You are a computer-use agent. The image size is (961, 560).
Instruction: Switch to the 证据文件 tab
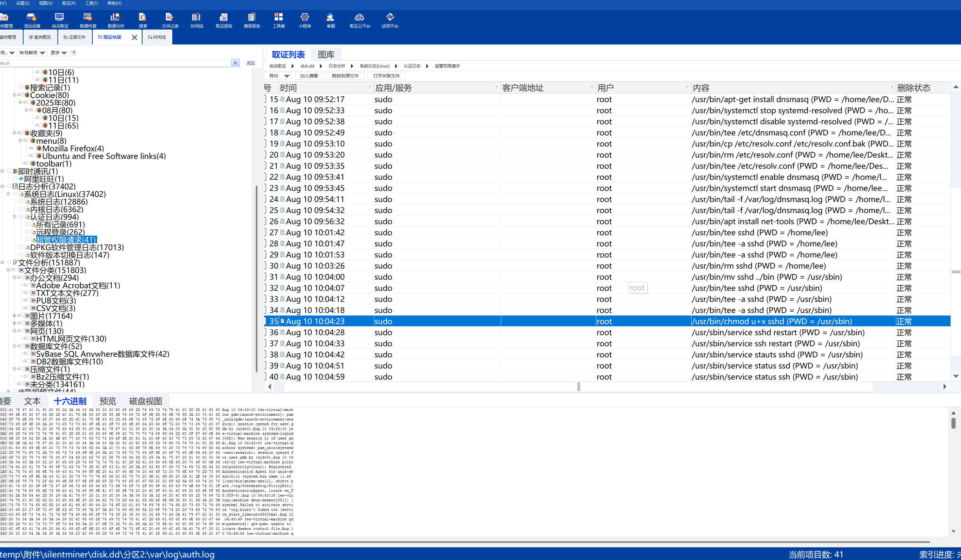[x=75, y=37]
